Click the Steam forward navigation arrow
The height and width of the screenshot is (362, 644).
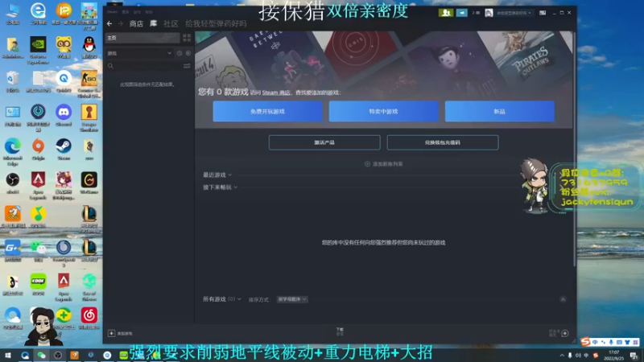120,24
